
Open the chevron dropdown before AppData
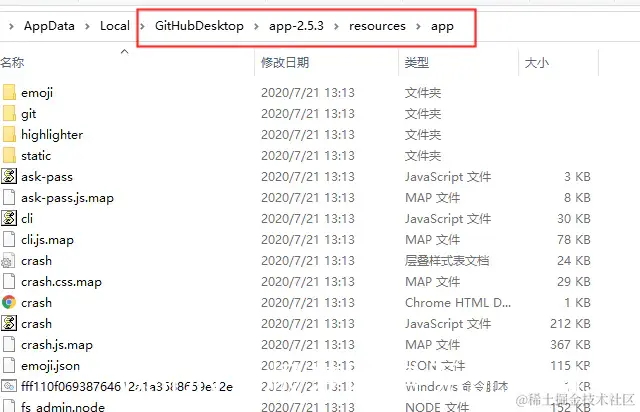click(11, 26)
